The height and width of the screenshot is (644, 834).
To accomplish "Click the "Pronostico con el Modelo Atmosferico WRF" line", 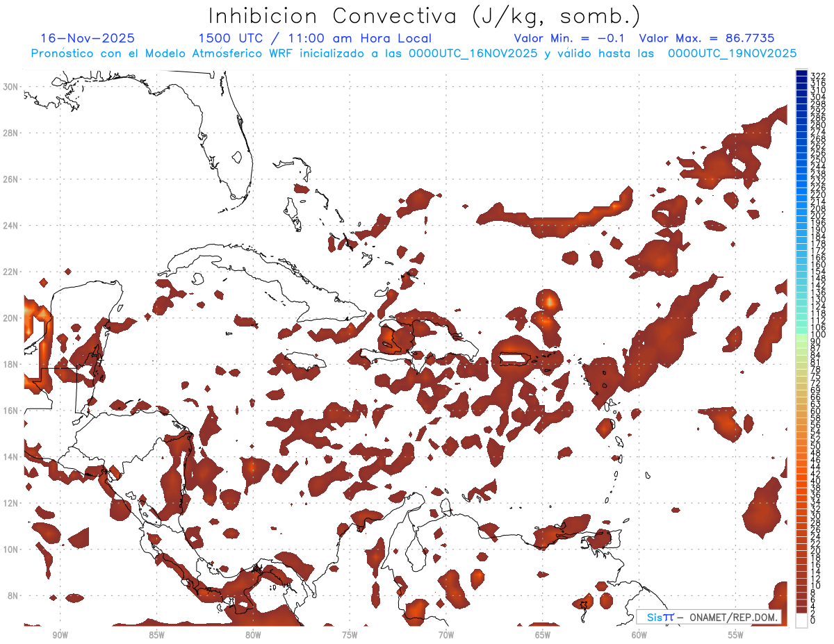I will [x=414, y=53].
